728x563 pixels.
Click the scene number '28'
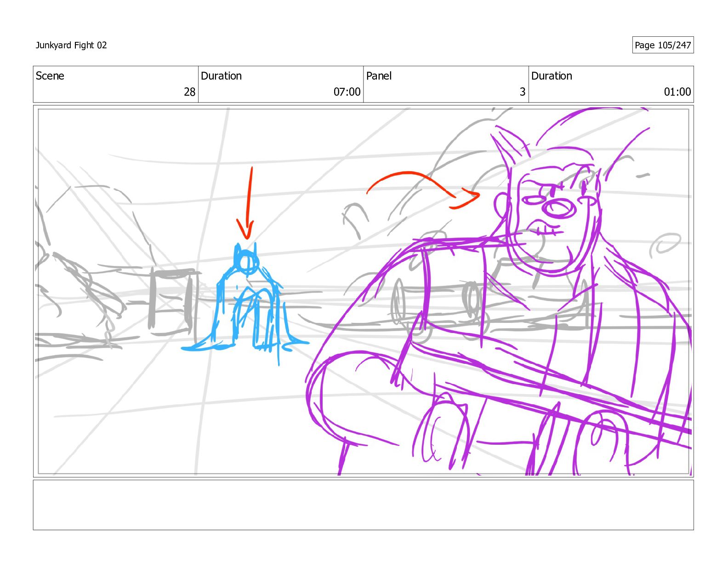pyautogui.click(x=190, y=92)
